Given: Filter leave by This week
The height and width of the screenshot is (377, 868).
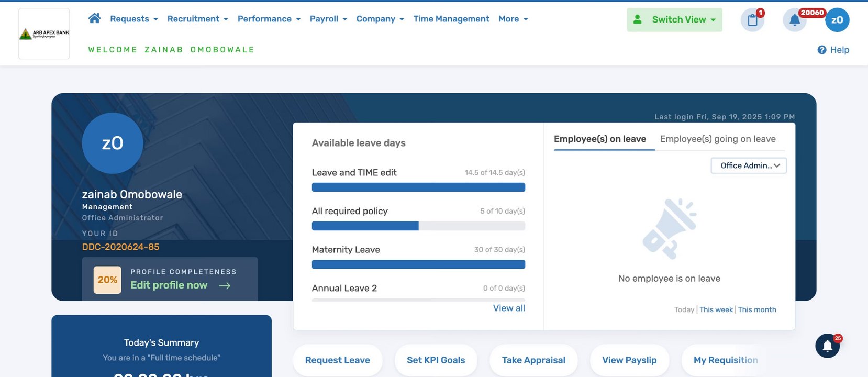Looking at the screenshot, I should 716,309.
